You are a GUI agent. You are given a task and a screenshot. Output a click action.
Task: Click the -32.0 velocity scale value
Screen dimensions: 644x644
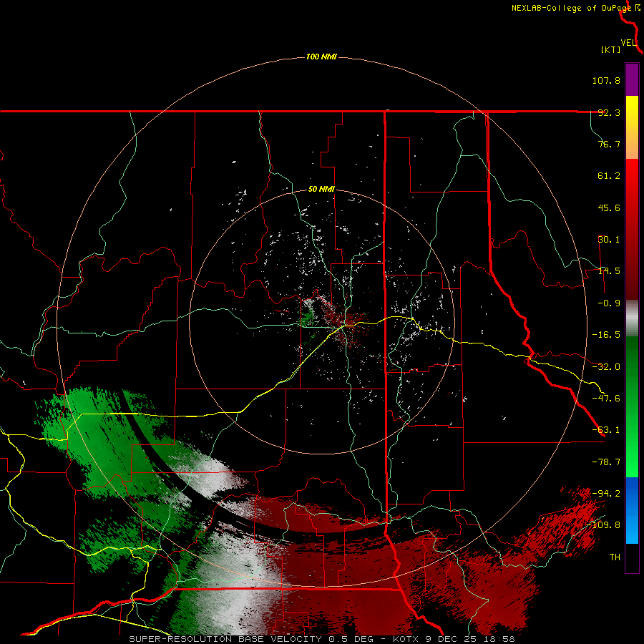tap(606, 367)
